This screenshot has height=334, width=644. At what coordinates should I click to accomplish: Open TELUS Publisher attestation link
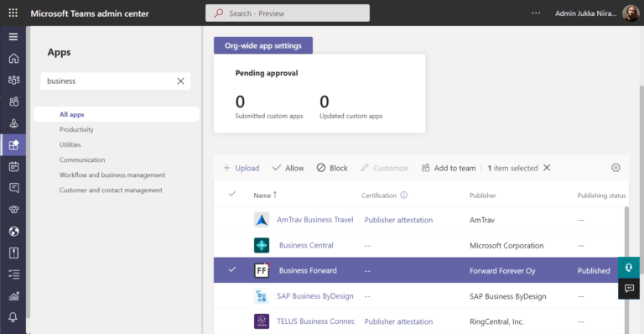(398, 321)
